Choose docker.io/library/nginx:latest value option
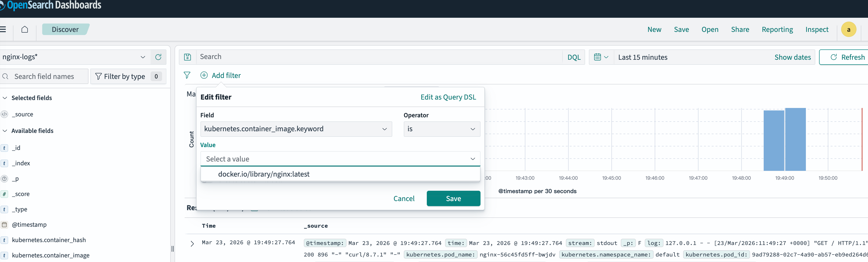Viewport: 868px width, 262px height. pyautogui.click(x=264, y=174)
